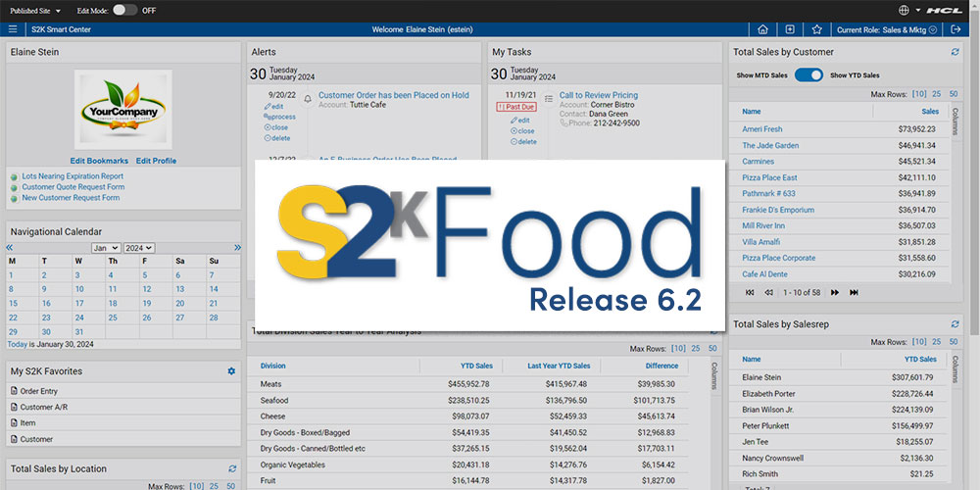Screen dimensions: 980x490
Task: Go to next page of customer sales
Action: click(x=834, y=292)
